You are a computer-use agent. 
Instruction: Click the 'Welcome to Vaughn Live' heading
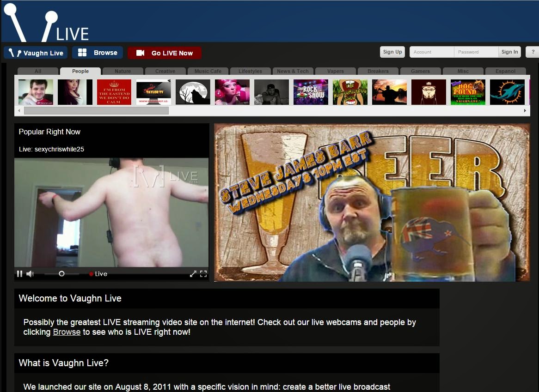coord(70,298)
